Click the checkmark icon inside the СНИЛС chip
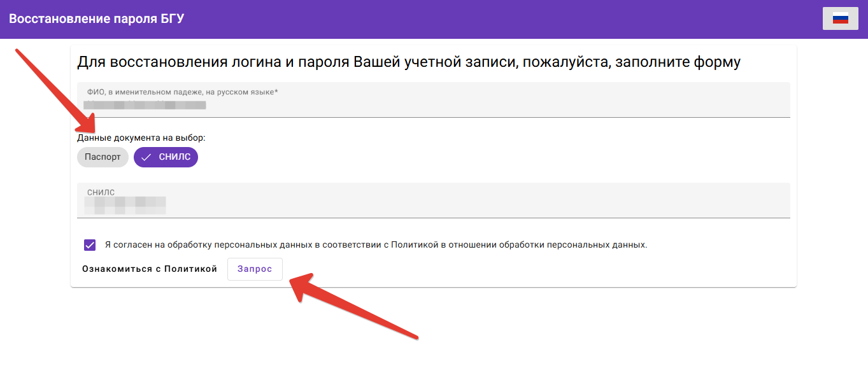Screen dimensions: 868x387 coord(146,157)
